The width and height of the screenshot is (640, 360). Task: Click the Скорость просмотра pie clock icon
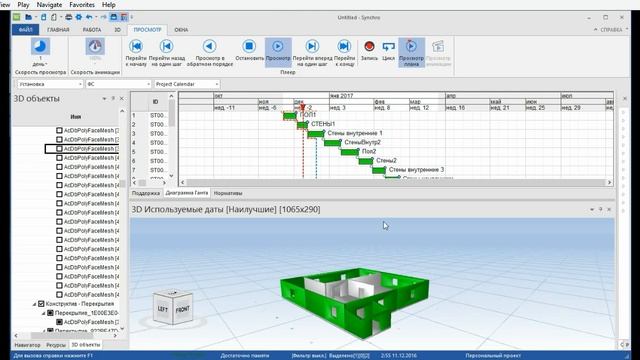click(40, 47)
